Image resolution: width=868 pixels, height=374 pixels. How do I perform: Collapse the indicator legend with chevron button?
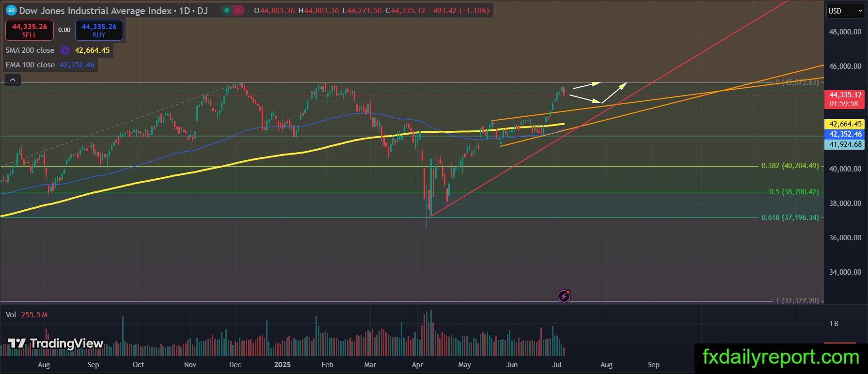[13, 80]
